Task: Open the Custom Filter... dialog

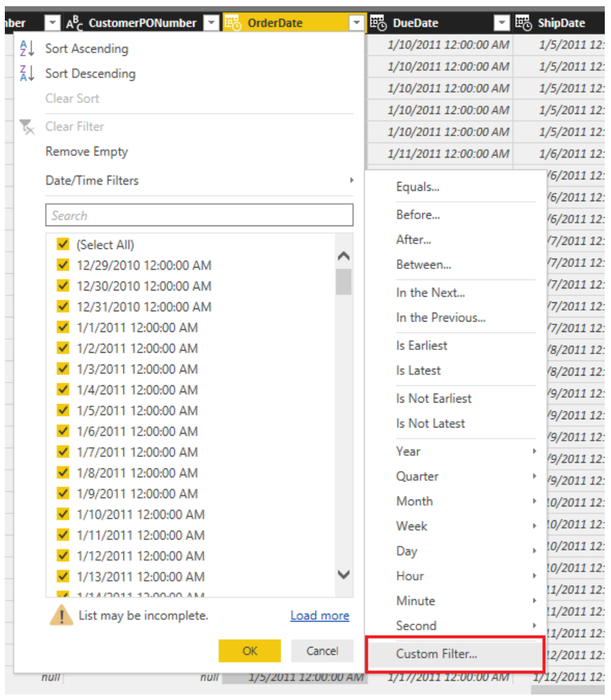Action: coord(455,654)
